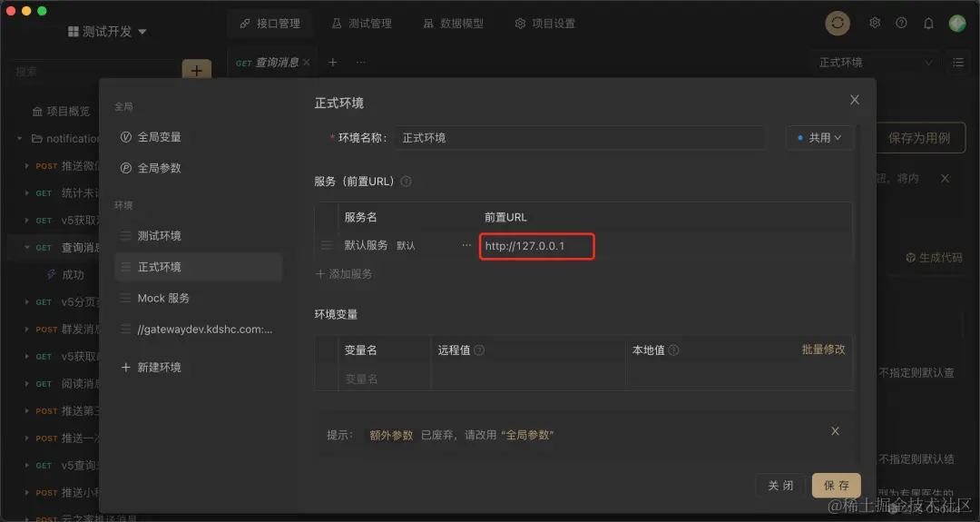
Task: Open the help question mark icon
Action: point(901,23)
